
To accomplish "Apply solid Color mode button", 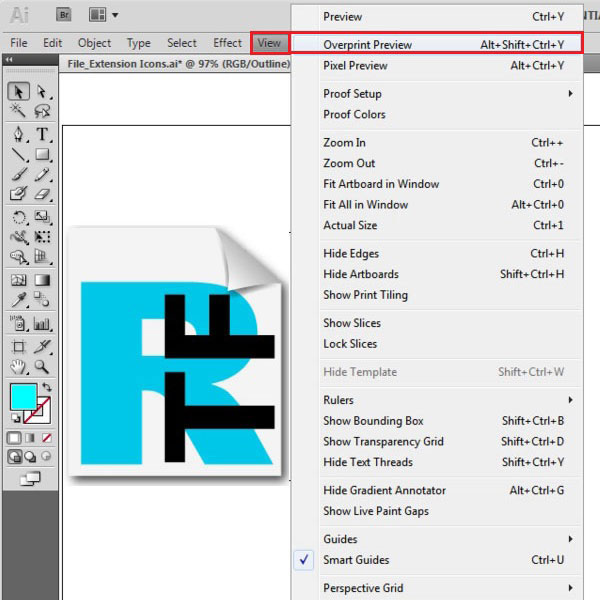I will pyautogui.click(x=14, y=438).
